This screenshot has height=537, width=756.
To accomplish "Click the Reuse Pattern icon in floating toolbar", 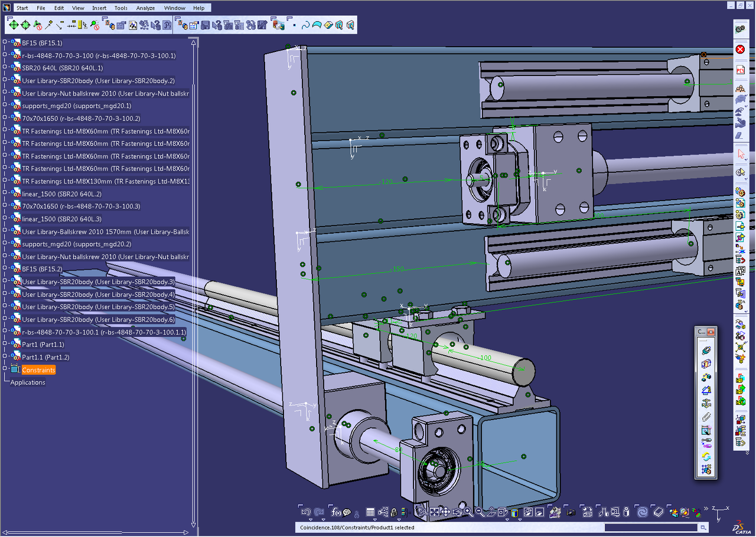I will pos(706,470).
